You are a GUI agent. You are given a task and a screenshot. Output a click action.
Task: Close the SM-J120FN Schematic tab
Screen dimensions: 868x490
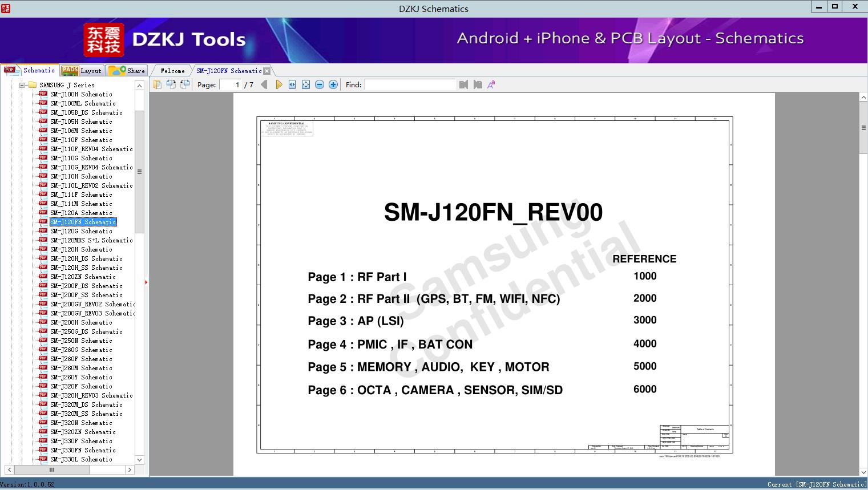pyautogui.click(x=267, y=71)
